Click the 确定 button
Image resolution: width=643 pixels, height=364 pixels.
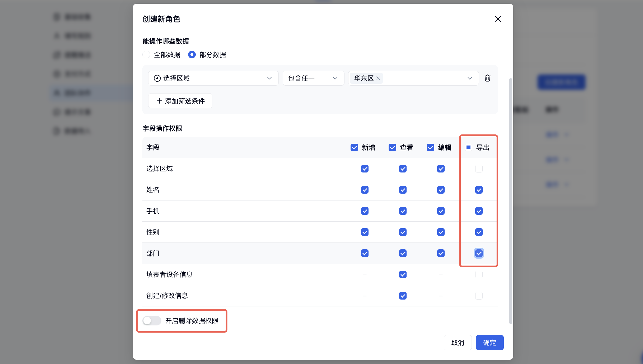tap(490, 343)
